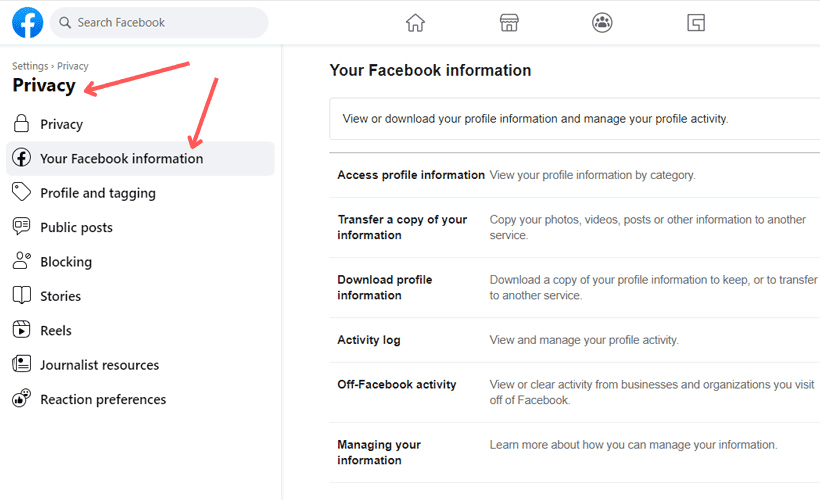Focus the Search Facebook field
This screenshot has width=820, height=500.
click(x=165, y=22)
